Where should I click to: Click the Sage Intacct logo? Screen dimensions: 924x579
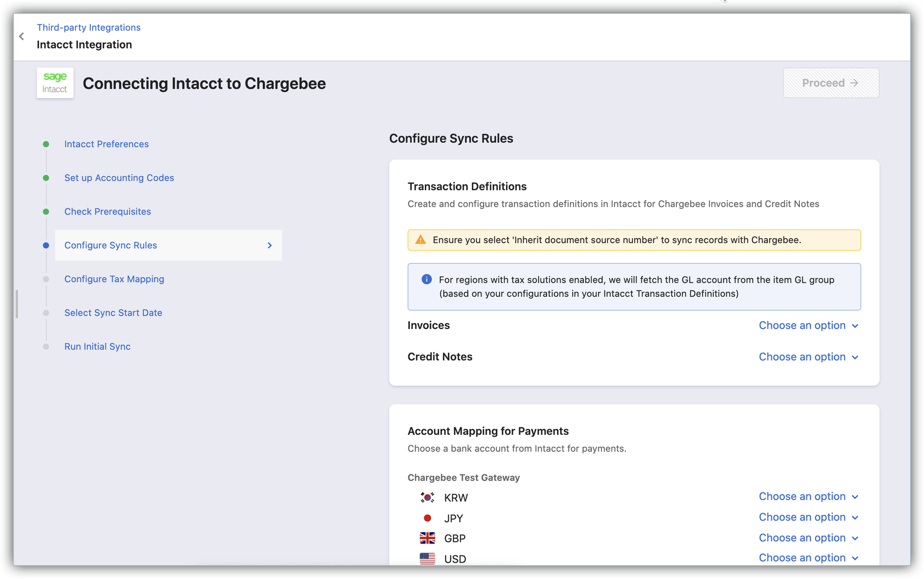point(55,83)
